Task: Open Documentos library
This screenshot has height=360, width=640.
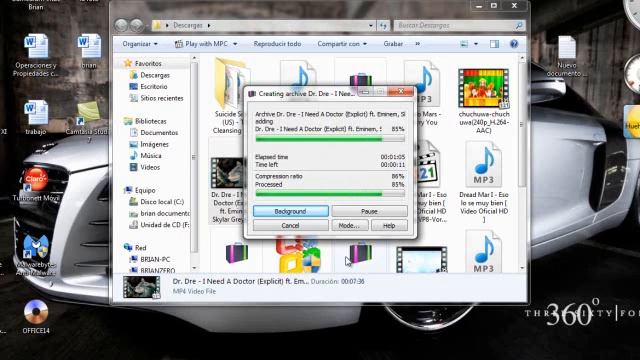Action: (x=159, y=133)
